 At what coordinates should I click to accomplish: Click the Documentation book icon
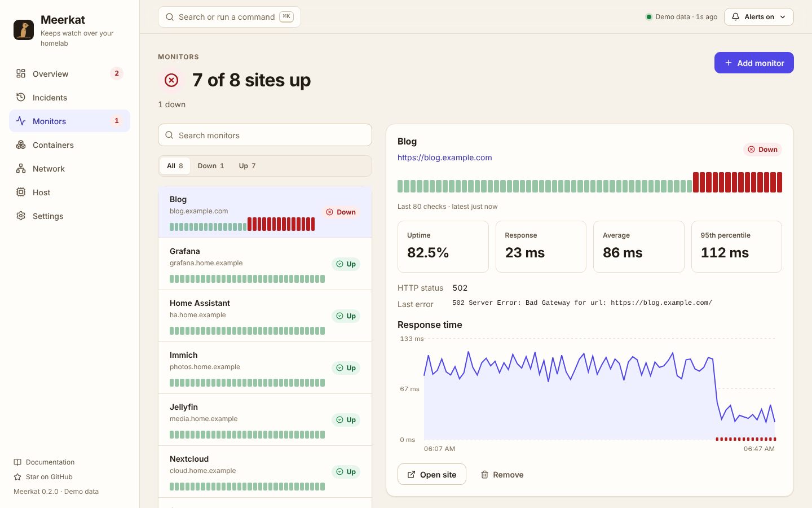point(17,462)
